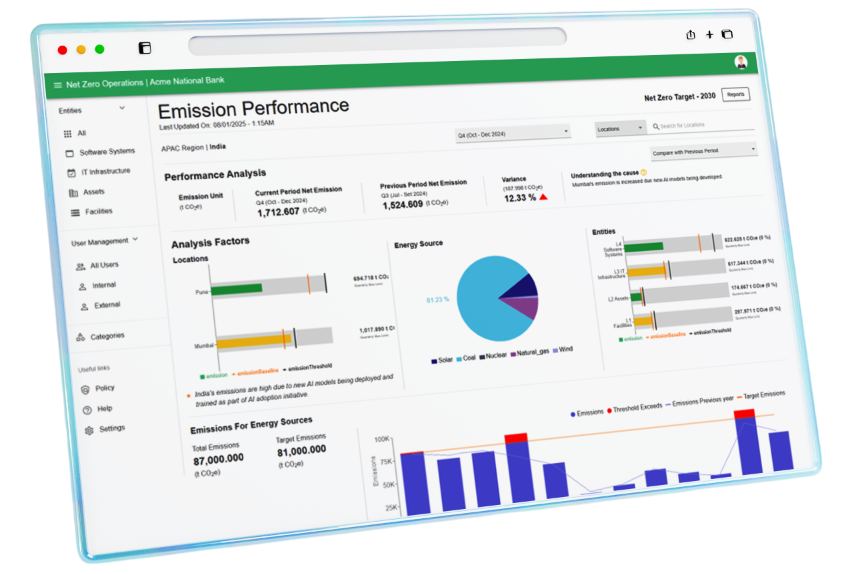Click the Policy shield icon in Useful links
868x574 pixels.
(85, 388)
